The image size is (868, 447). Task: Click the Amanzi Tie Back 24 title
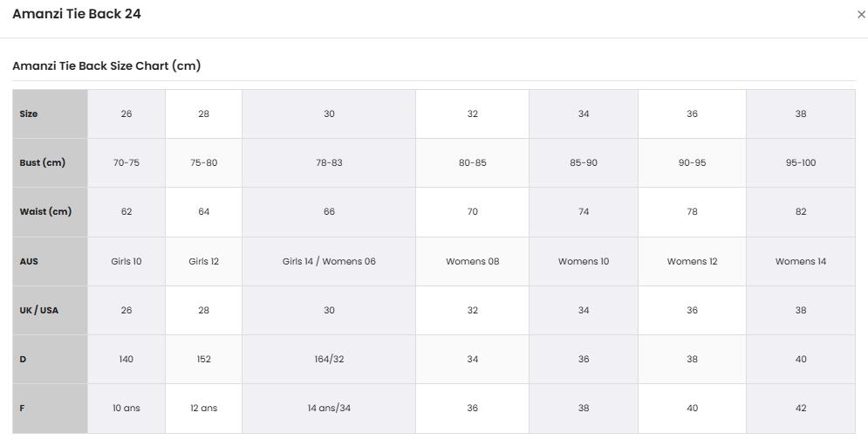77,14
